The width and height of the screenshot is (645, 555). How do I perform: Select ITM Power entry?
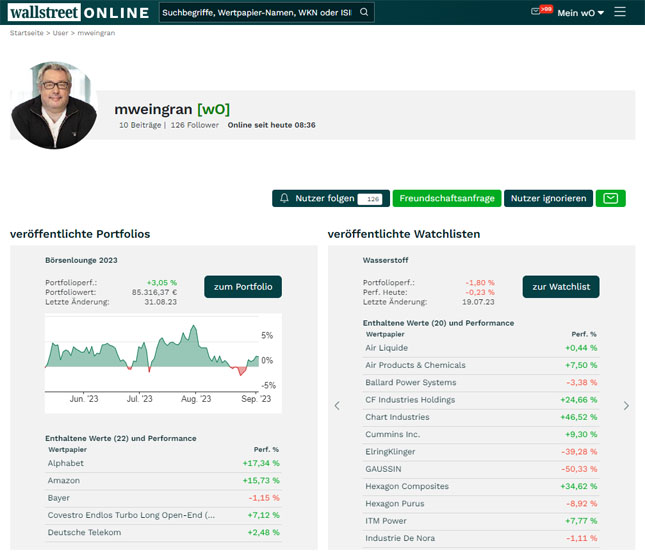pyautogui.click(x=481, y=521)
